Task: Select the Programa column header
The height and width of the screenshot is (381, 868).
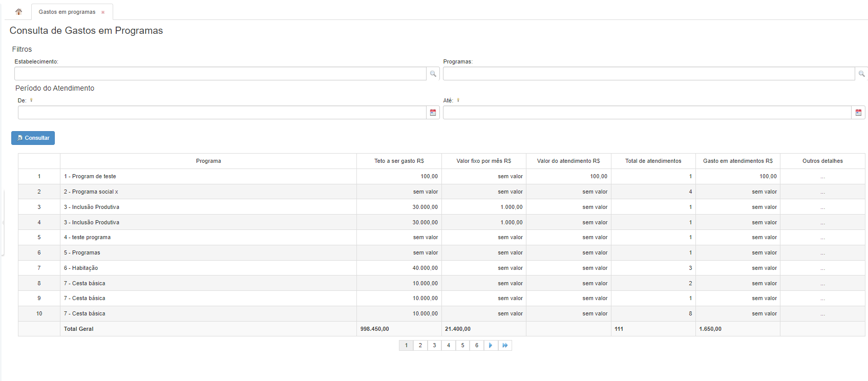Action: (x=208, y=161)
